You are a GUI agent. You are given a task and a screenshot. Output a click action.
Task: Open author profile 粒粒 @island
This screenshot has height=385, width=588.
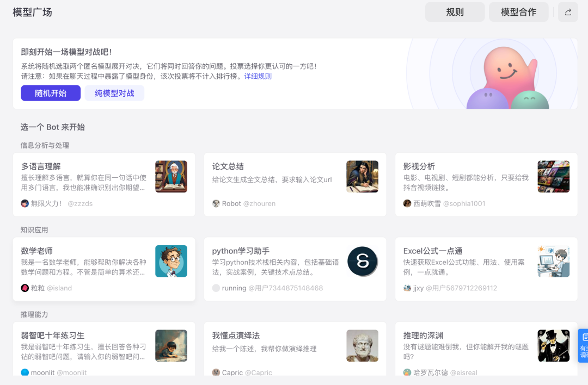(x=46, y=288)
